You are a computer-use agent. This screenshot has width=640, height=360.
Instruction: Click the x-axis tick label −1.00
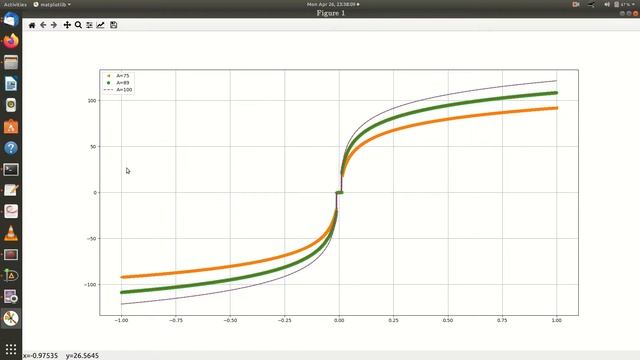[x=121, y=320]
